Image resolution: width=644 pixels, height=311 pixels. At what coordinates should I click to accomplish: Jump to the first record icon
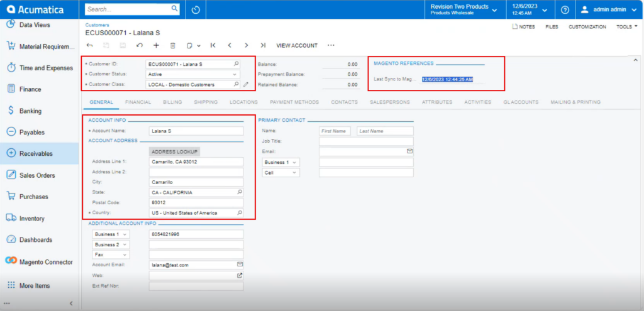coord(213,45)
